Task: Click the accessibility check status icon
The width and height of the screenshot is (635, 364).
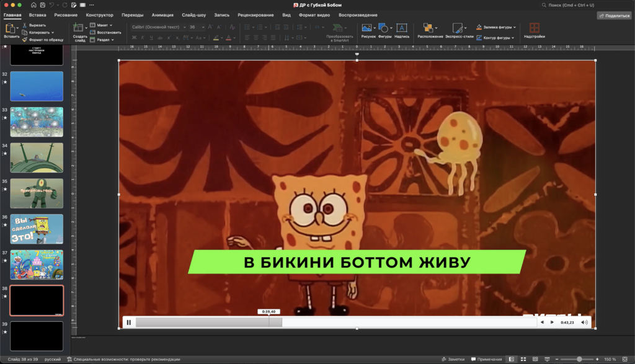Action: [x=69, y=359]
